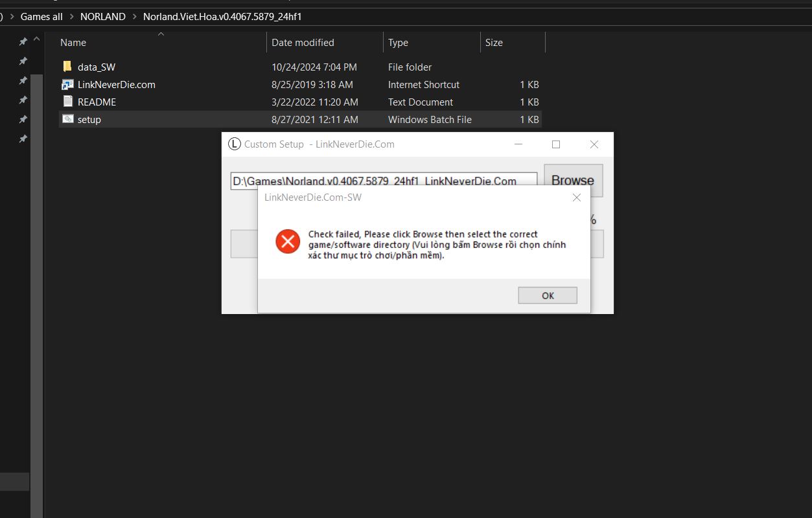Click the last pin icon in sidebar
This screenshot has height=518, width=812.
click(23, 139)
